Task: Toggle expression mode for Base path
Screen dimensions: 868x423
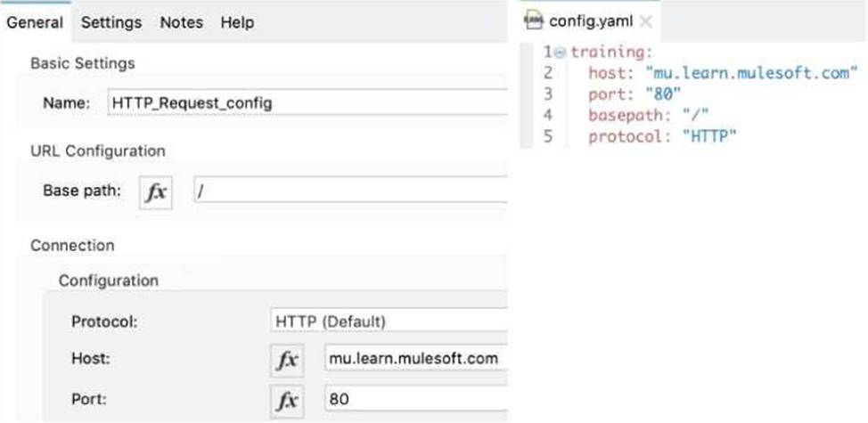Action: coord(156,191)
